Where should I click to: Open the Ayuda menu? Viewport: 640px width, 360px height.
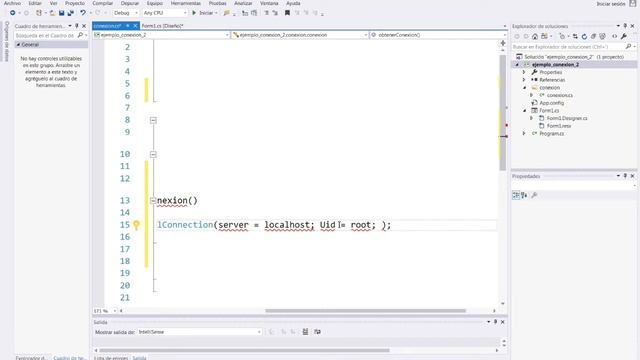click(293, 3)
